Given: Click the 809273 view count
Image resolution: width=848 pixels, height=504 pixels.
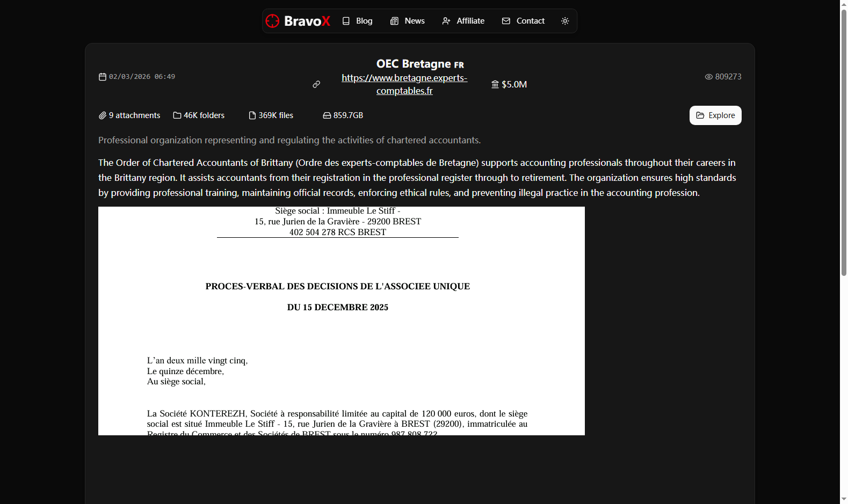Looking at the screenshot, I should tap(728, 77).
